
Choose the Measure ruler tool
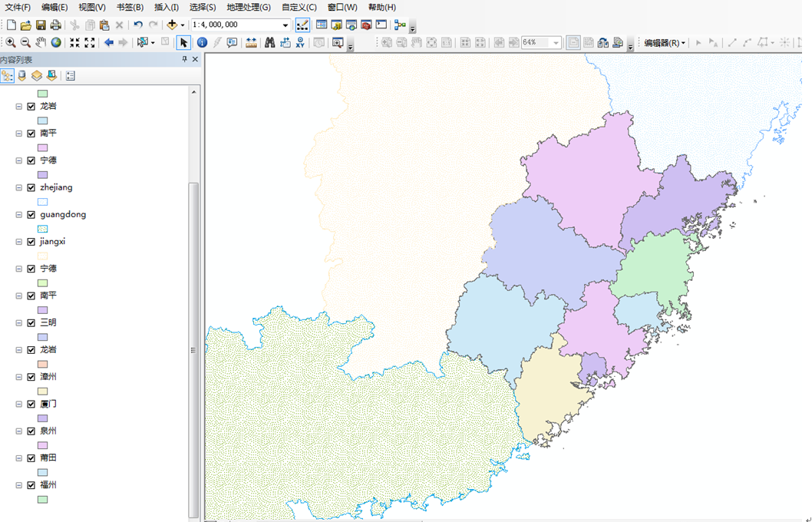pos(251,42)
